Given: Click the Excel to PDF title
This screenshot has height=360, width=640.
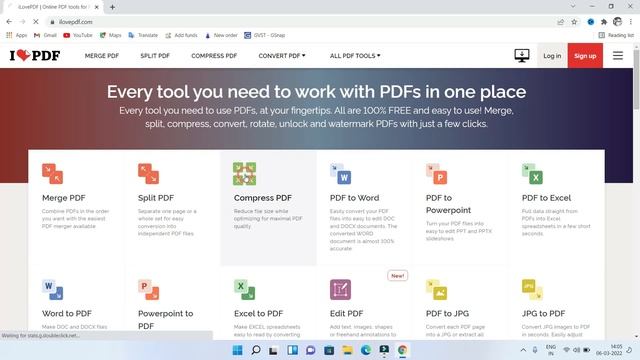Looking at the screenshot, I should click(x=258, y=313).
